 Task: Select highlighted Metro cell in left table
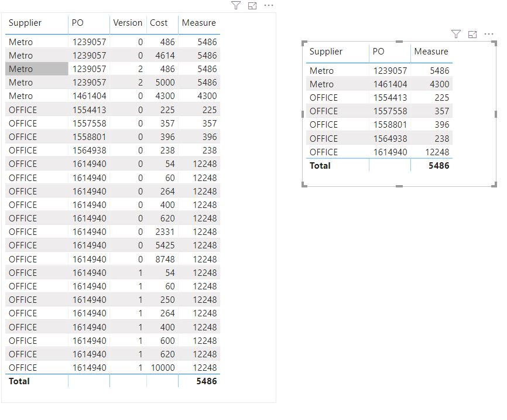(x=36, y=69)
